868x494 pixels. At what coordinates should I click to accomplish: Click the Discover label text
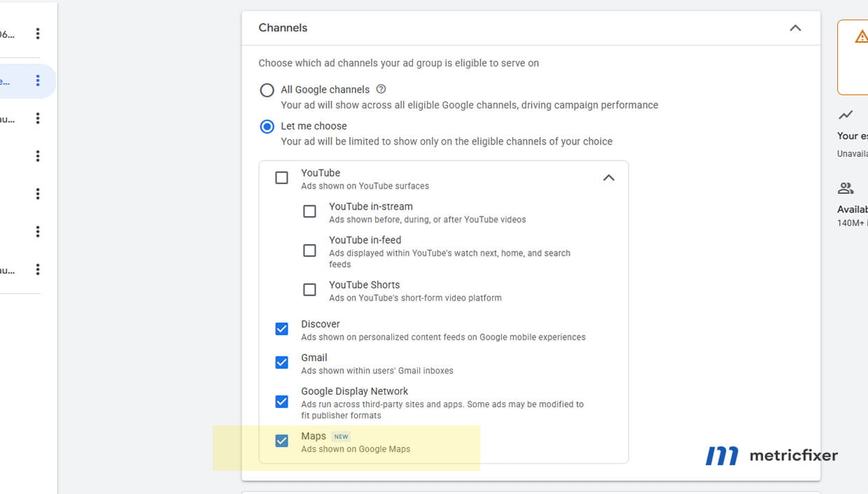321,324
